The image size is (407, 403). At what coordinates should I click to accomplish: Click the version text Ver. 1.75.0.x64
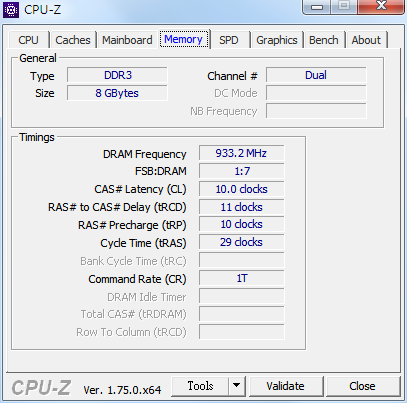click(x=122, y=390)
